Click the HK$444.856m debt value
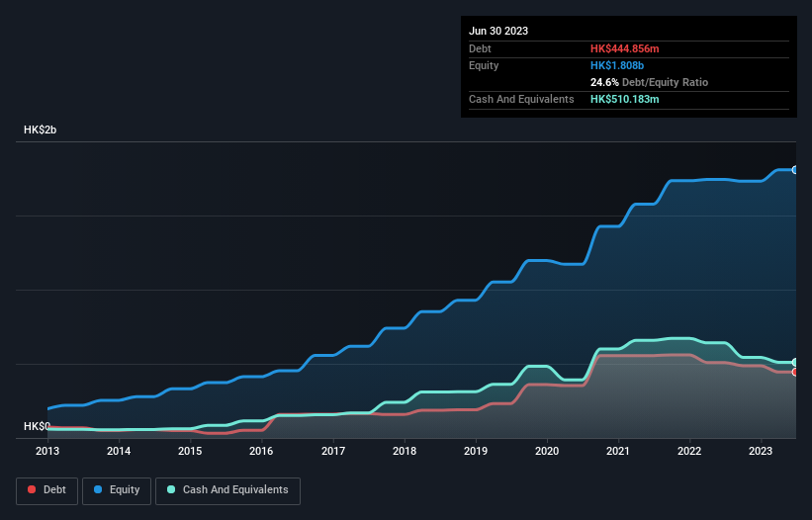The width and height of the screenshot is (812, 520). click(624, 48)
